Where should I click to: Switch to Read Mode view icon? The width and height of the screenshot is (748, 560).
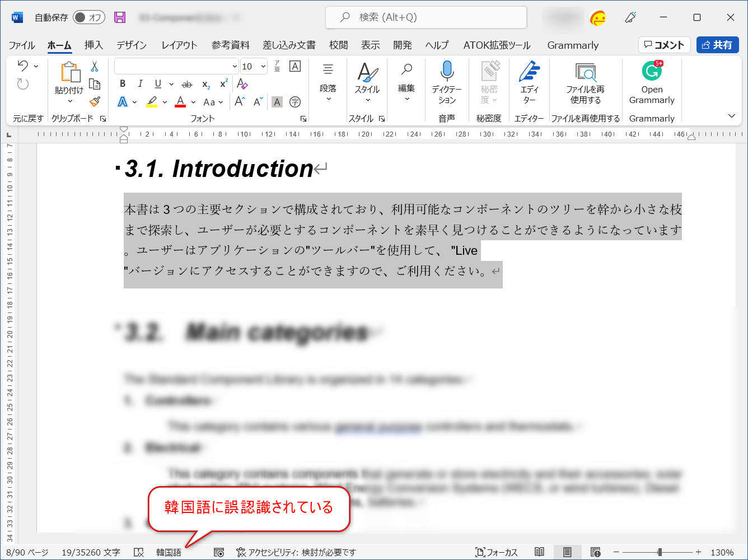point(539,552)
